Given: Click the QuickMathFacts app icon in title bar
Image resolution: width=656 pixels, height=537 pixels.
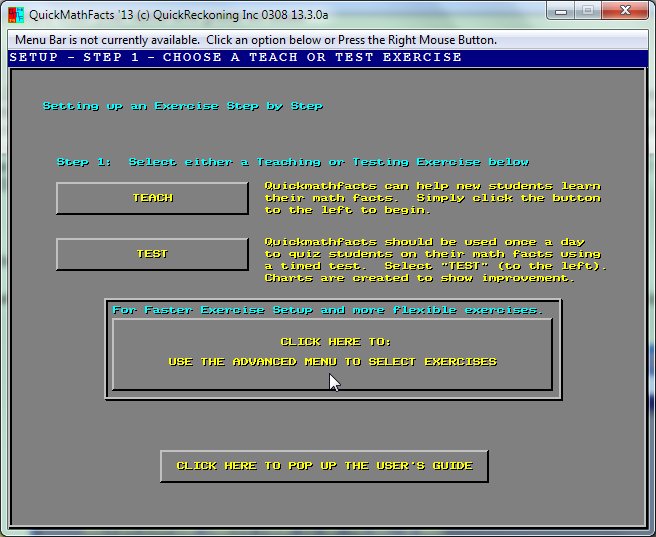Looking at the screenshot, I should pyautogui.click(x=15, y=13).
